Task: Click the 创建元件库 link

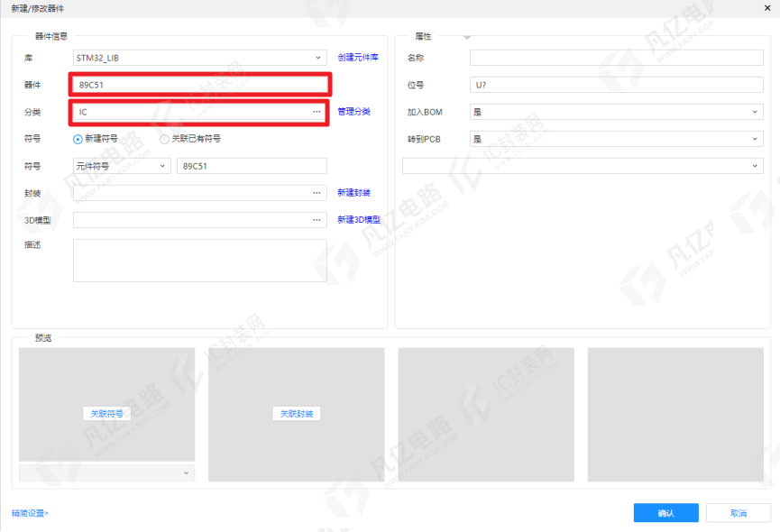Action: (x=358, y=58)
